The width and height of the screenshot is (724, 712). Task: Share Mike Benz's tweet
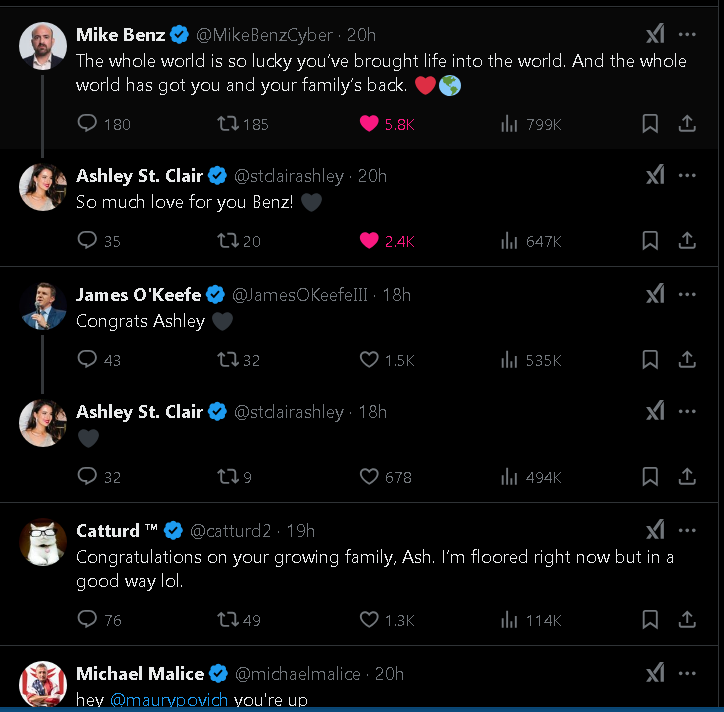687,124
